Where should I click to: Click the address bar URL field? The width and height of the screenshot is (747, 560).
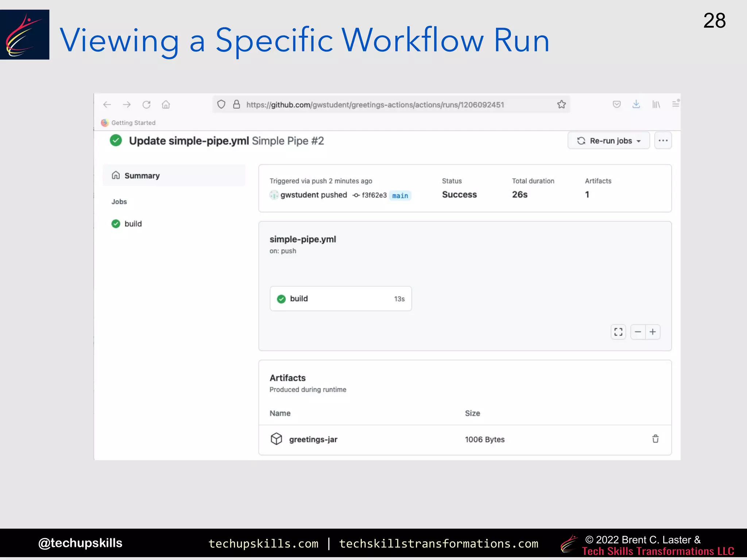375,105
